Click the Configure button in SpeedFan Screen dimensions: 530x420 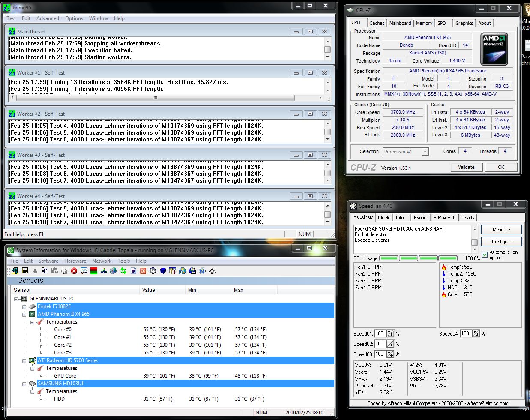pyautogui.click(x=501, y=242)
